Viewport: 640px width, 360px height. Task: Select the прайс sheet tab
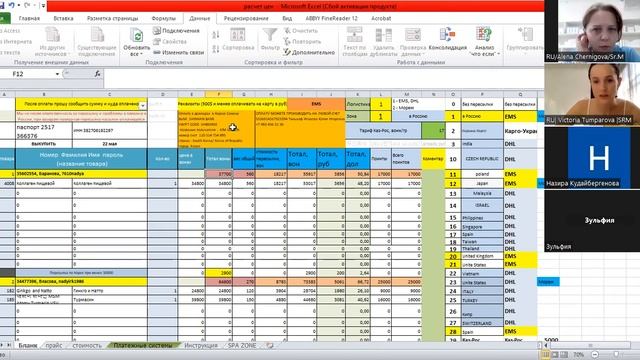coord(53,345)
